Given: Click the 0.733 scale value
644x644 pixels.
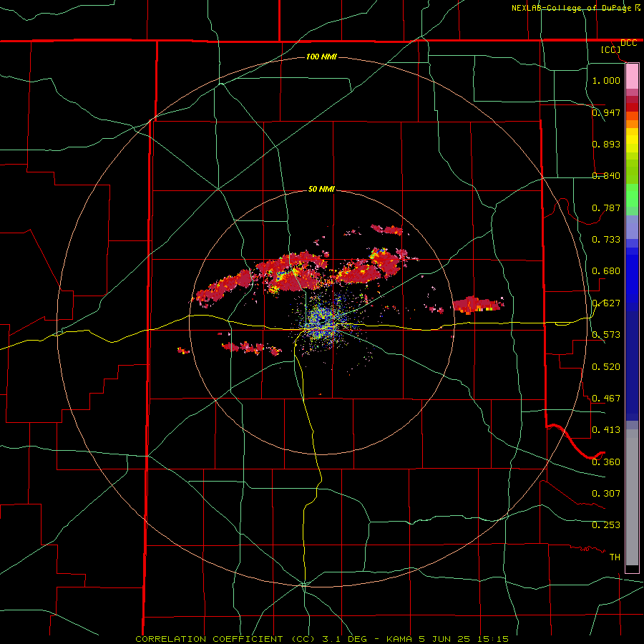Looking at the screenshot, I should click(x=606, y=239).
